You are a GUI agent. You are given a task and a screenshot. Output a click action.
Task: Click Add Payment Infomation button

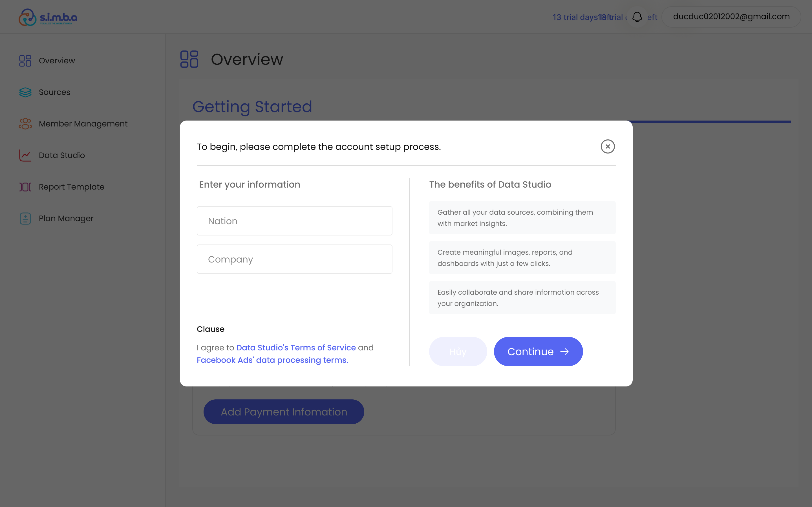pos(284,412)
